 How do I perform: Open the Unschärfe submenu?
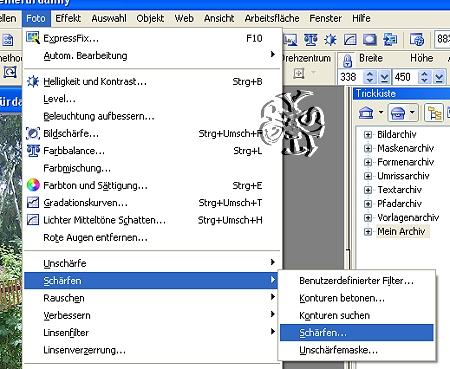pos(152,263)
